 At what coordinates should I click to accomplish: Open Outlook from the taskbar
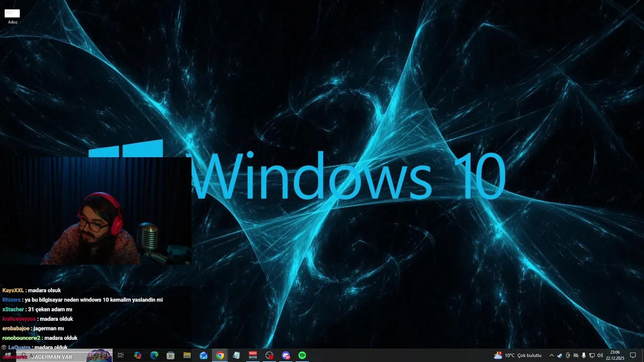(x=203, y=355)
